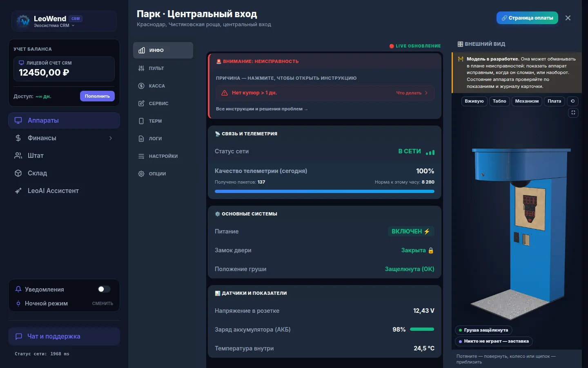Click the LIVE ОБНОВЛЕНИЕ indicator

[415, 46]
